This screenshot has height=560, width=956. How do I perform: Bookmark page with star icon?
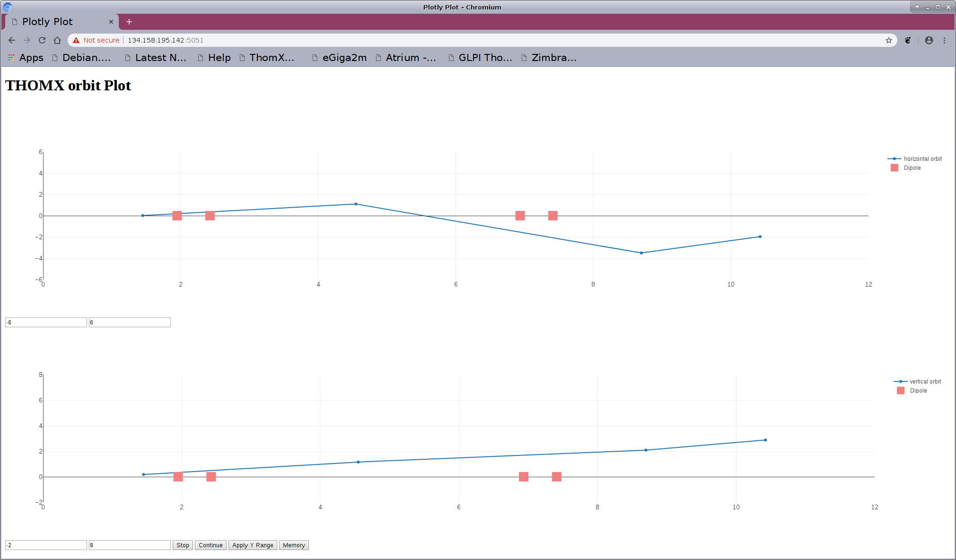coord(889,40)
